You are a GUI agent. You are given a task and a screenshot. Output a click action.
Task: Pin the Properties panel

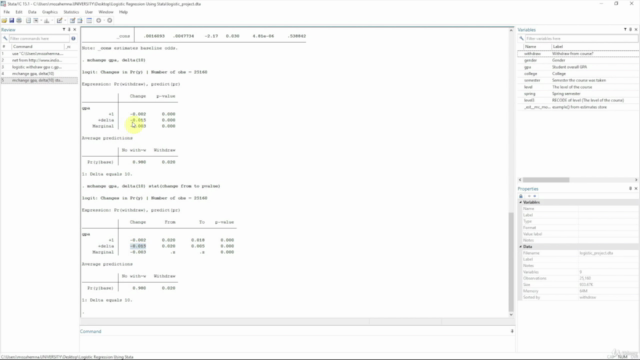tap(631, 189)
